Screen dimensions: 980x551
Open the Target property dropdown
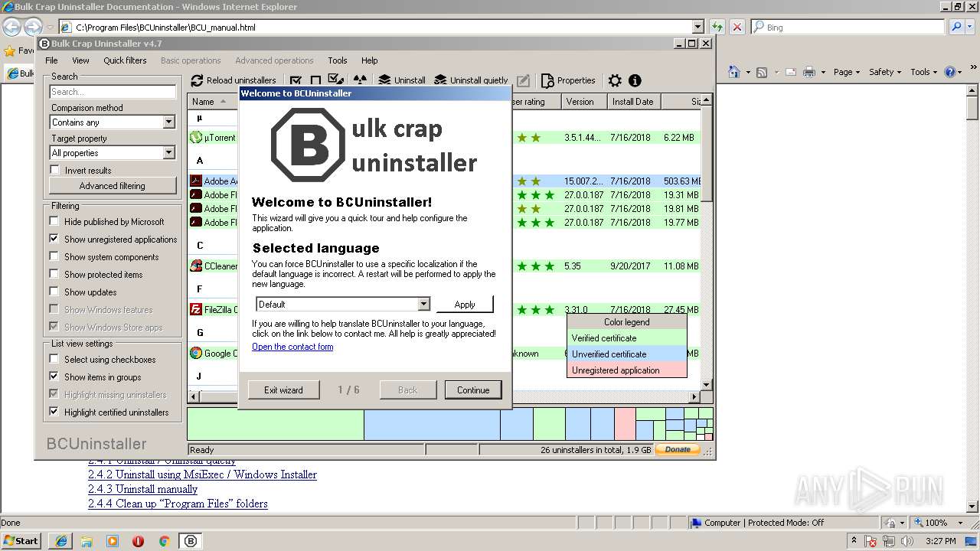click(x=169, y=153)
